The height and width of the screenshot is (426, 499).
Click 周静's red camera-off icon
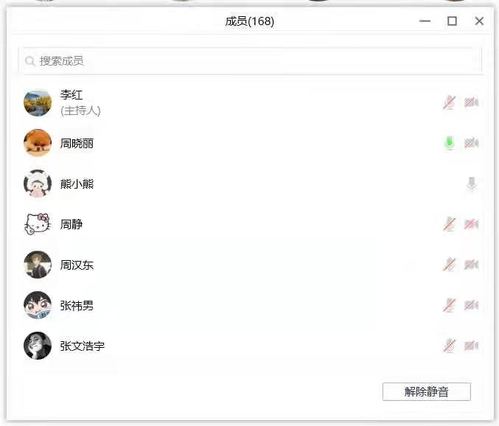pos(471,224)
